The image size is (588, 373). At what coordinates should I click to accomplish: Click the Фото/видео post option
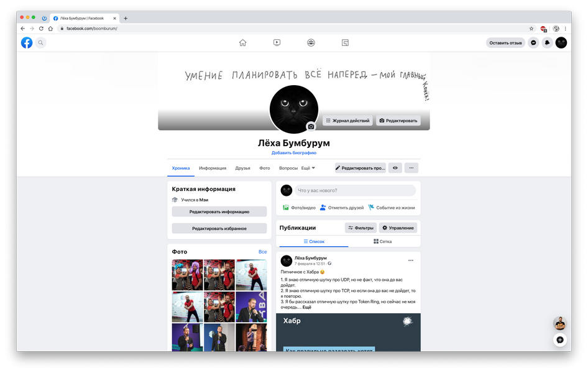299,207
